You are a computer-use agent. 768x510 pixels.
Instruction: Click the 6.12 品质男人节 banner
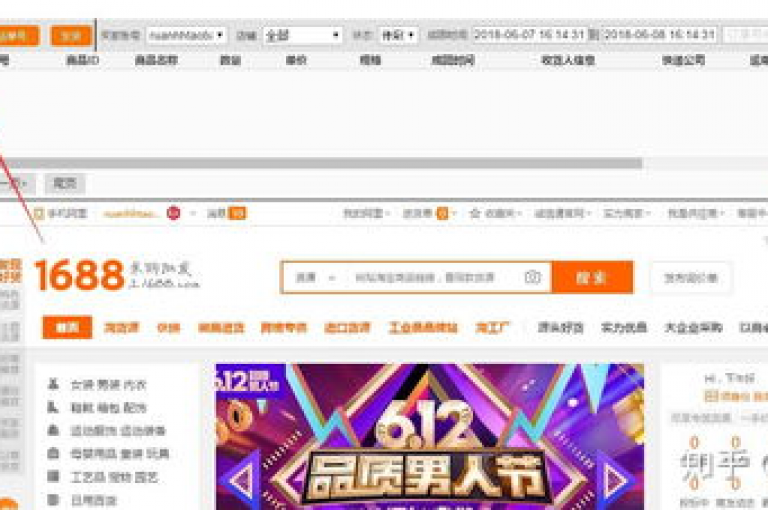[x=430, y=437]
